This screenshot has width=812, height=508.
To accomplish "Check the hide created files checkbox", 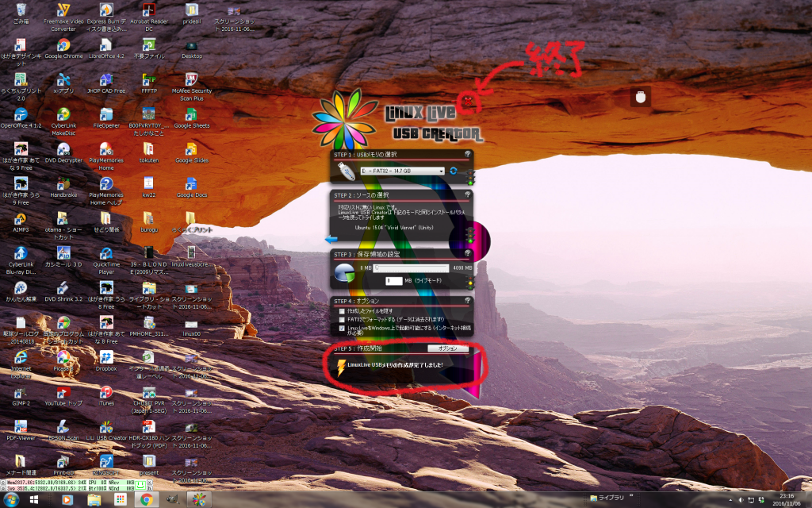I will pos(340,311).
